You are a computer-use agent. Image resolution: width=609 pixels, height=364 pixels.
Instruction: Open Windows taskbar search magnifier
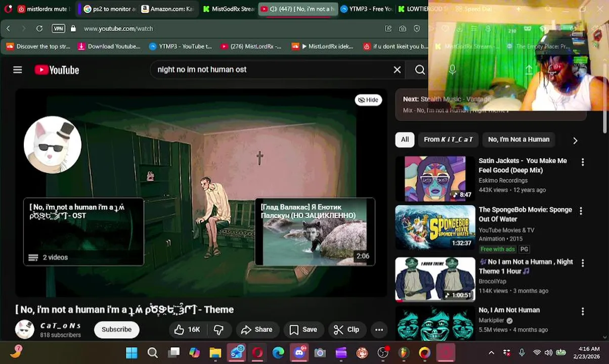(152, 353)
